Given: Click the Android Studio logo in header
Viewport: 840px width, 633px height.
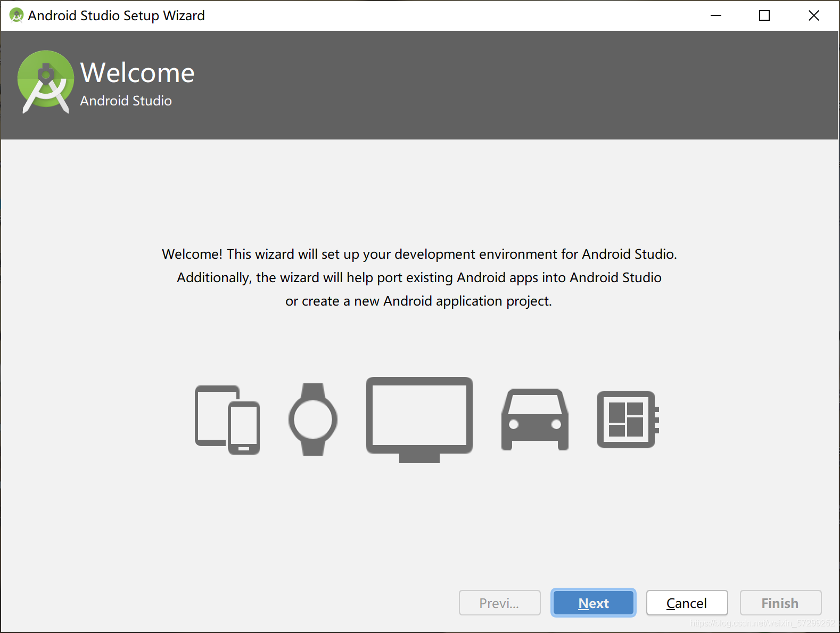Looking at the screenshot, I should (46, 82).
